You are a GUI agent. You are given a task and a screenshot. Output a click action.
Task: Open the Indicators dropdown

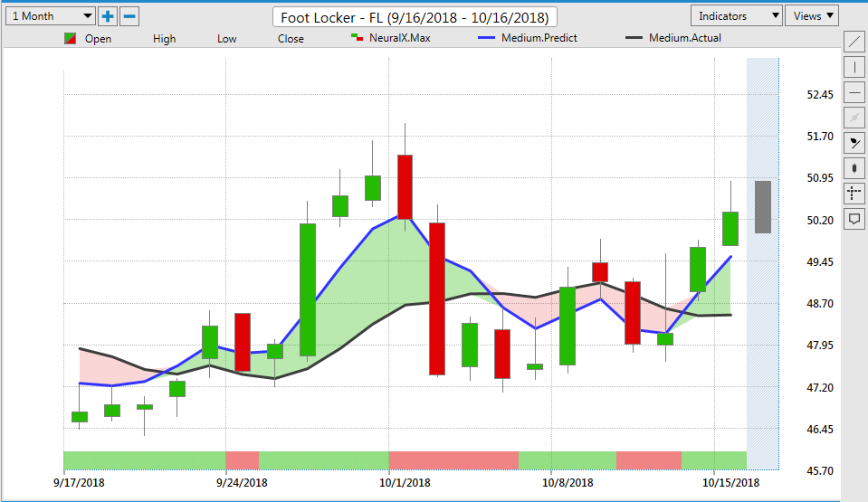(736, 16)
